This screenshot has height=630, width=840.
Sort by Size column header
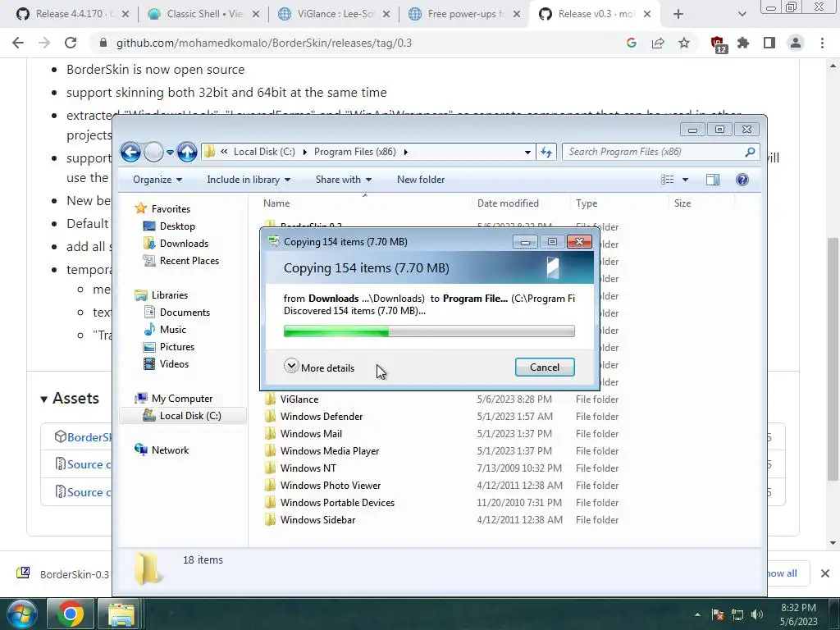682,203
